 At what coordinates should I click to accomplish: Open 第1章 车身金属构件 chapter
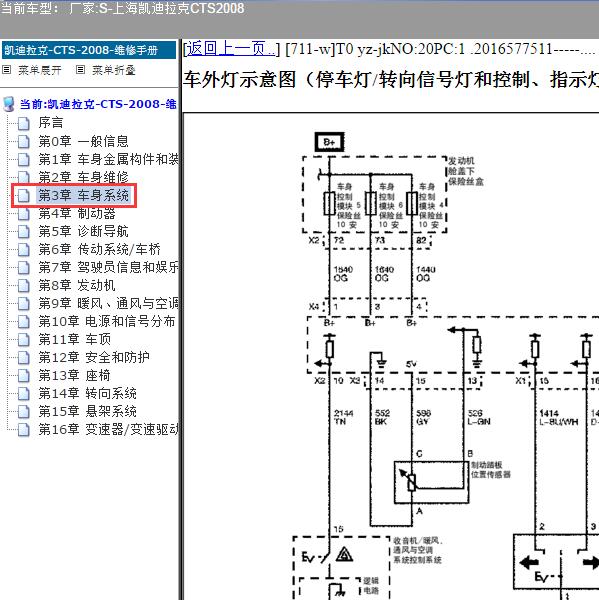click(108, 159)
